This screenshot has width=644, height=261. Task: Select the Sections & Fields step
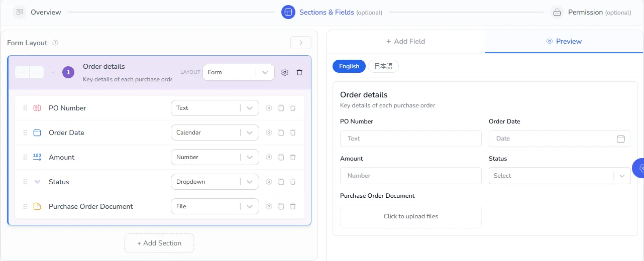coord(332,12)
